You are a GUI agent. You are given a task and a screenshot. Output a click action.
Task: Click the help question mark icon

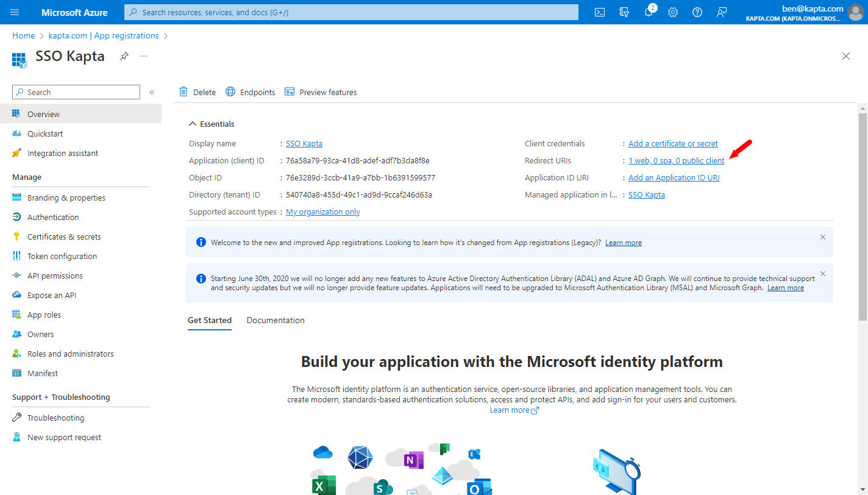coord(697,12)
